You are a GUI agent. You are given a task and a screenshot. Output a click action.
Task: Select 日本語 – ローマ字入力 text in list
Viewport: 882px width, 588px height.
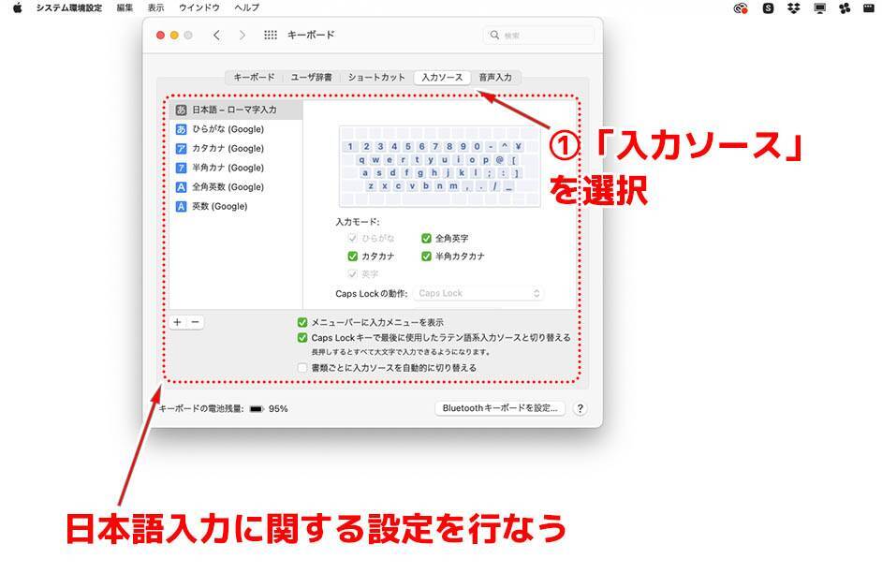(x=235, y=110)
